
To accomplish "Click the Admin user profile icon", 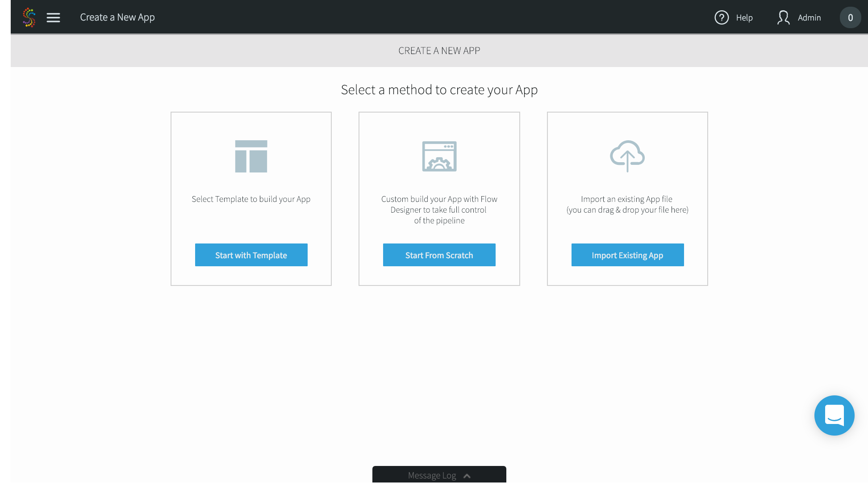I will click(x=784, y=17).
